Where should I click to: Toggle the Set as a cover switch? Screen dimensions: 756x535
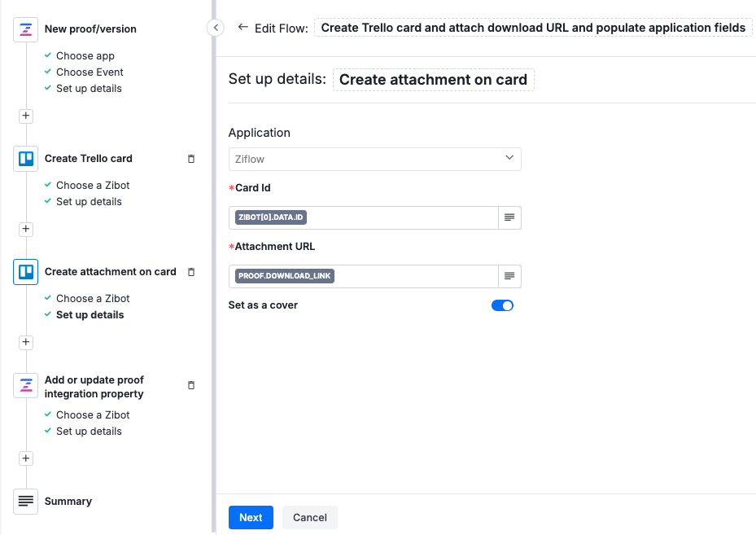(502, 305)
